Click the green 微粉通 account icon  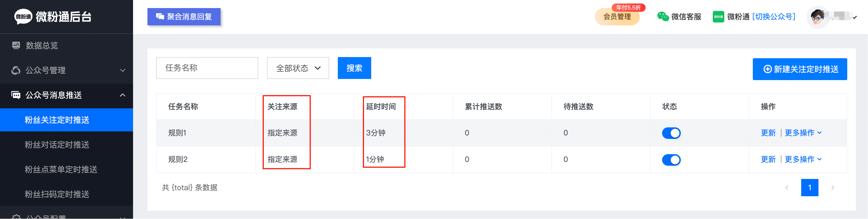[718, 16]
